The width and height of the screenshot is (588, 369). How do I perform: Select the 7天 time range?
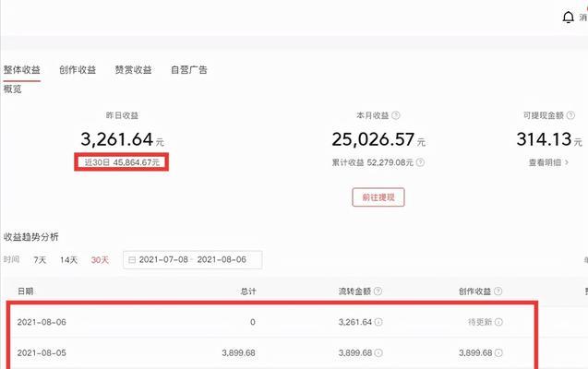(x=40, y=259)
